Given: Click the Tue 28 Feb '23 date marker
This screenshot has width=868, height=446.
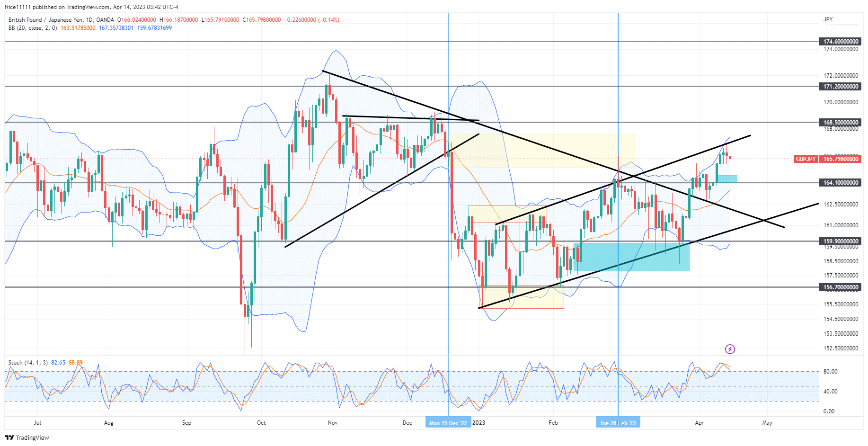Looking at the screenshot, I should point(618,423).
